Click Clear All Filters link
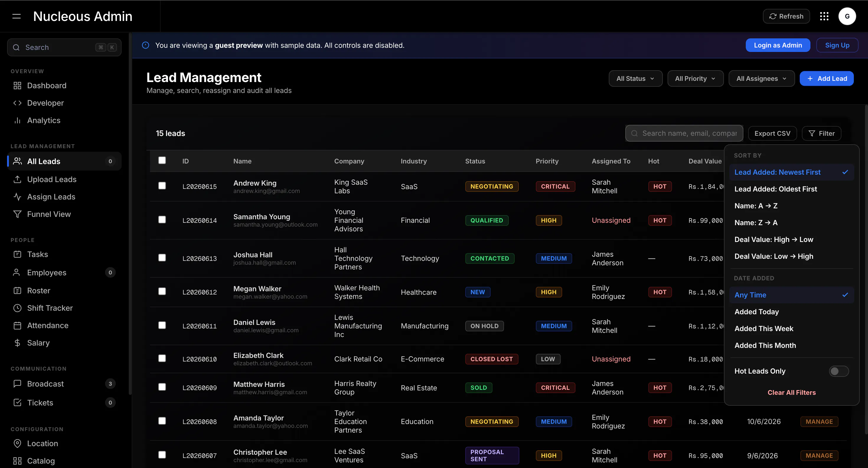This screenshot has height=468, width=868. pos(792,392)
